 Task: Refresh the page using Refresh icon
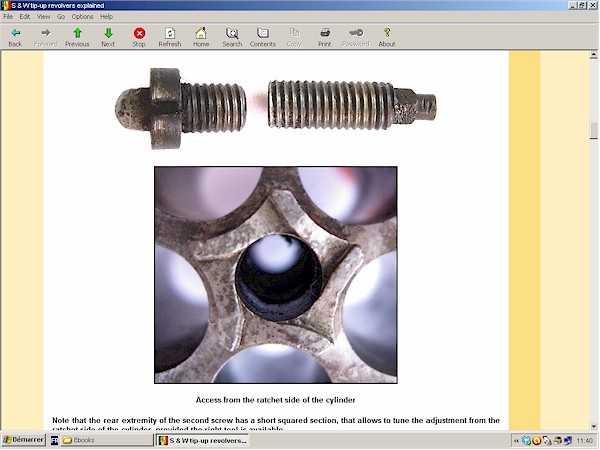[170, 33]
